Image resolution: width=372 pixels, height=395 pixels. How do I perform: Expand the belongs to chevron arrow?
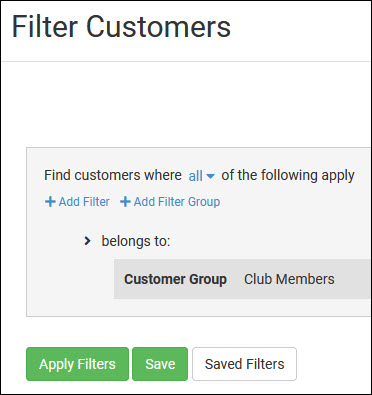tap(87, 241)
